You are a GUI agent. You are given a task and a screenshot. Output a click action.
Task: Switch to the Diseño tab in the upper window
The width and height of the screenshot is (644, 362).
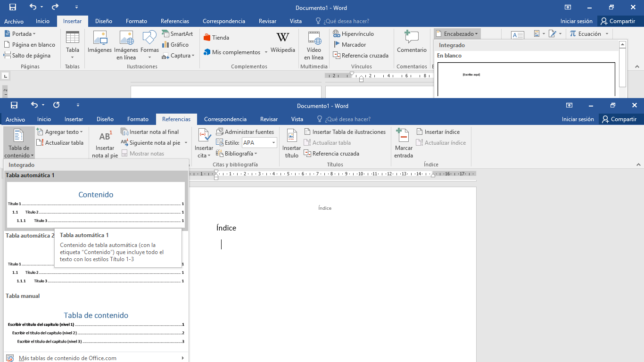[x=104, y=21]
